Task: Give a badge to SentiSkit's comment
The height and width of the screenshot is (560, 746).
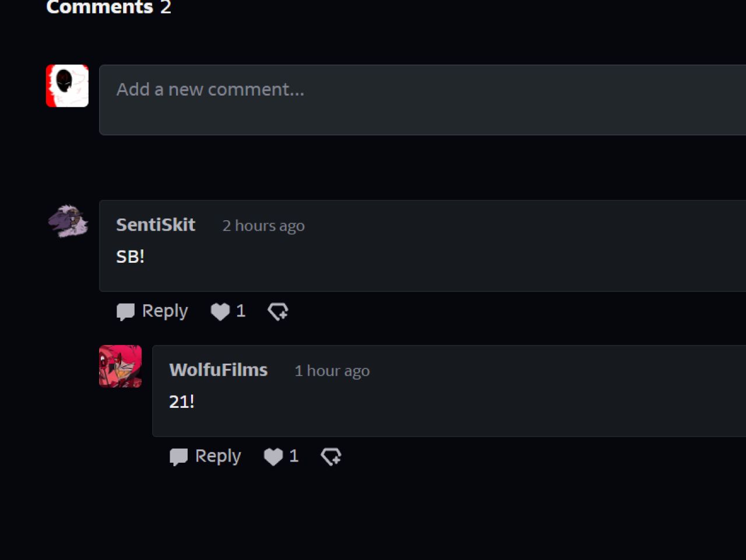Action: click(278, 312)
